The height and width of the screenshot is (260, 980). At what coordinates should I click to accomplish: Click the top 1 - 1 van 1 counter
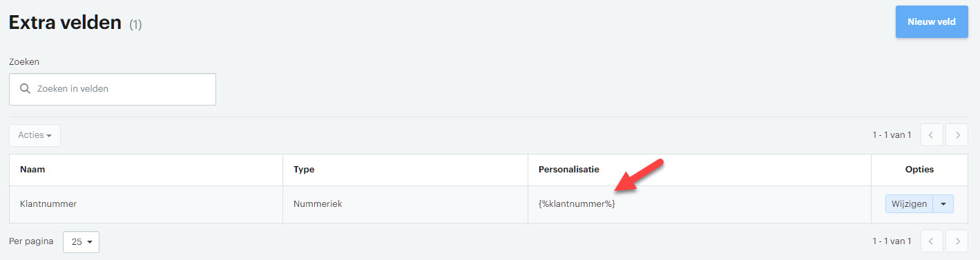tap(892, 135)
